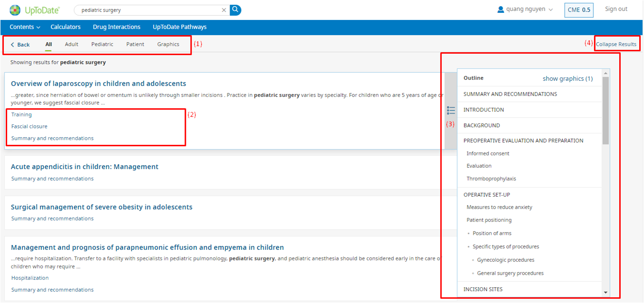Select Gynecologic procedures in outline
Image resolution: width=644 pixels, height=303 pixels.
click(x=506, y=260)
